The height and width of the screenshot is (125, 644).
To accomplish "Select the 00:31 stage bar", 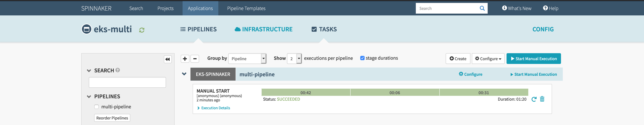I will (484, 92).
